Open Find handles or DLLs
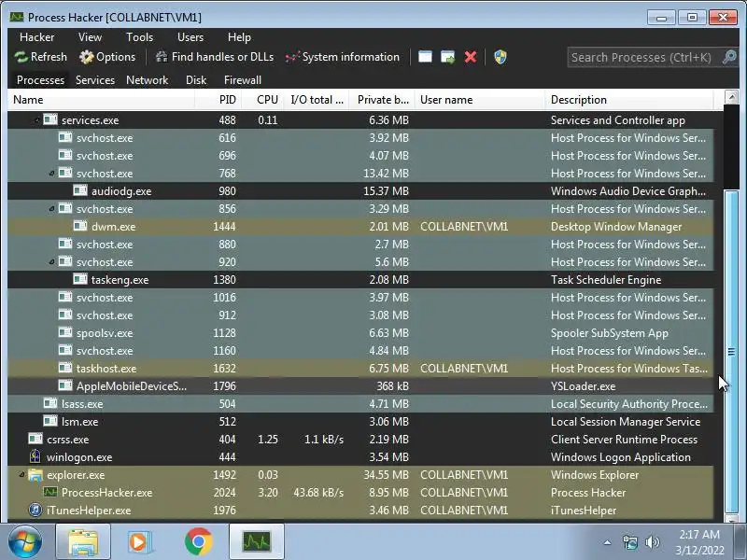 click(215, 57)
